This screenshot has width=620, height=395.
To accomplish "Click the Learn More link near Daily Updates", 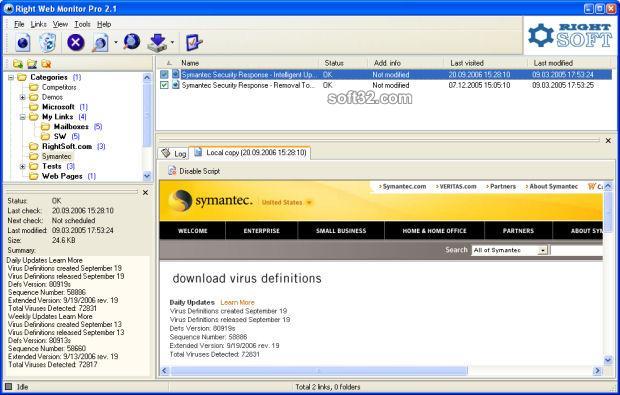I will point(237,302).
